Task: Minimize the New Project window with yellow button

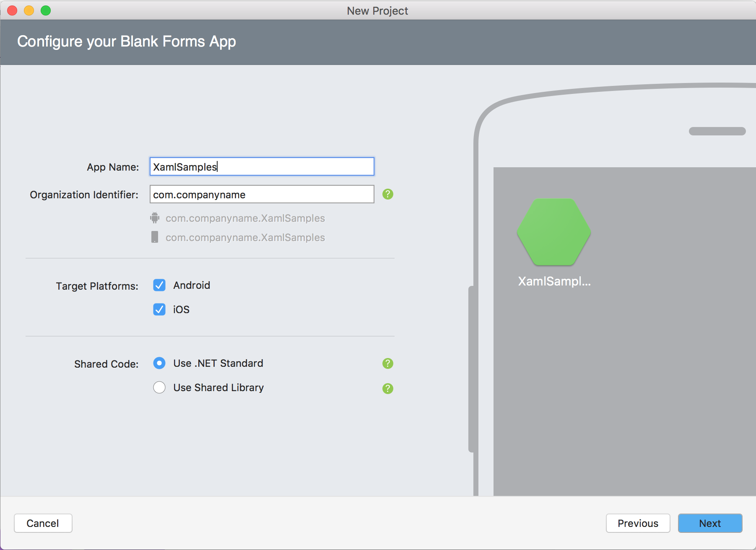Action: (x=29, y=10)
